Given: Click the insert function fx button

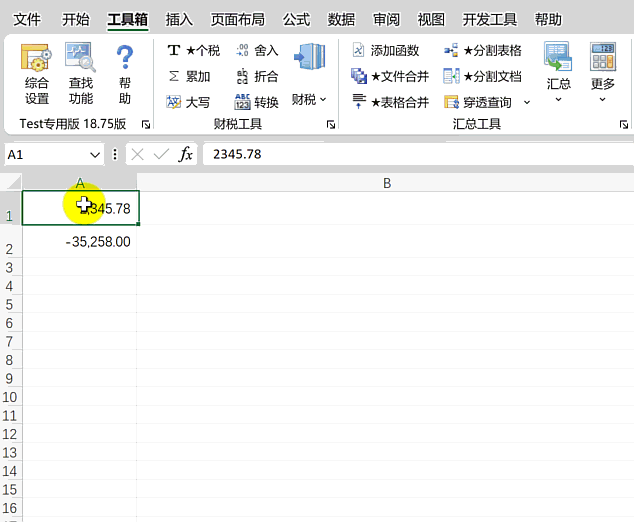Looking at the screenshot, I should 186,154.
